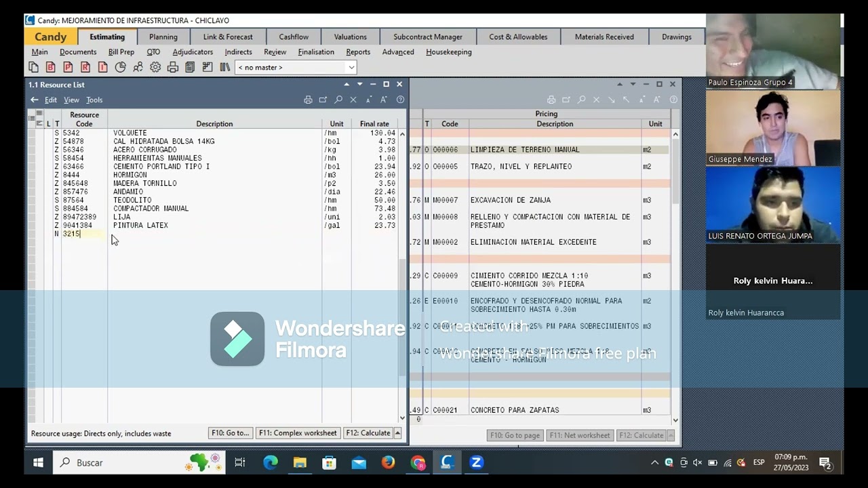Click the Candy logo button

click(51, 37)
